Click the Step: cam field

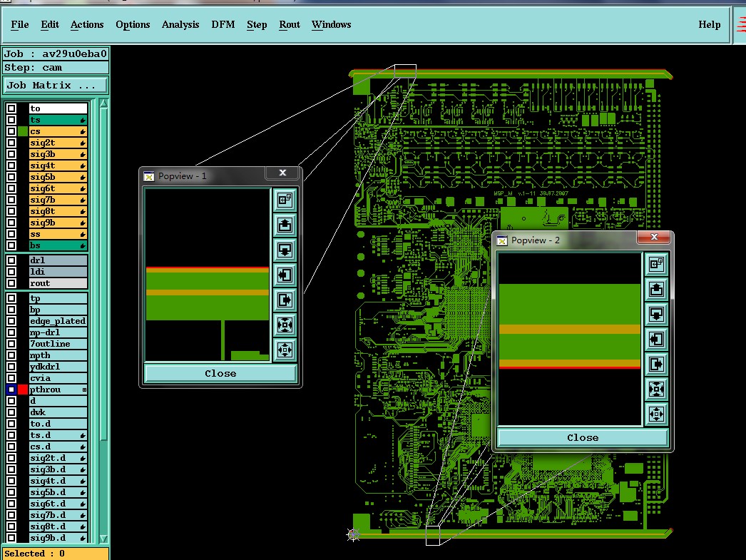(x=55, y=68)
